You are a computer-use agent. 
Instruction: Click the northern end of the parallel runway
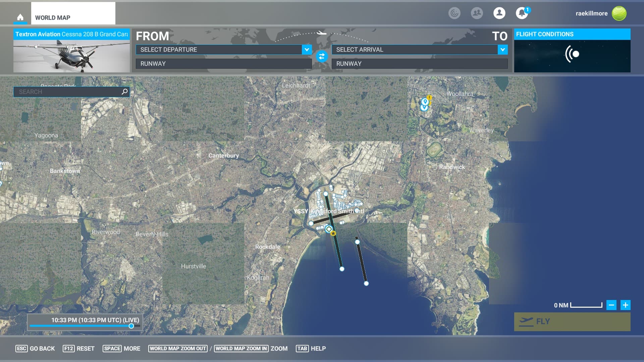pos(357,242)
